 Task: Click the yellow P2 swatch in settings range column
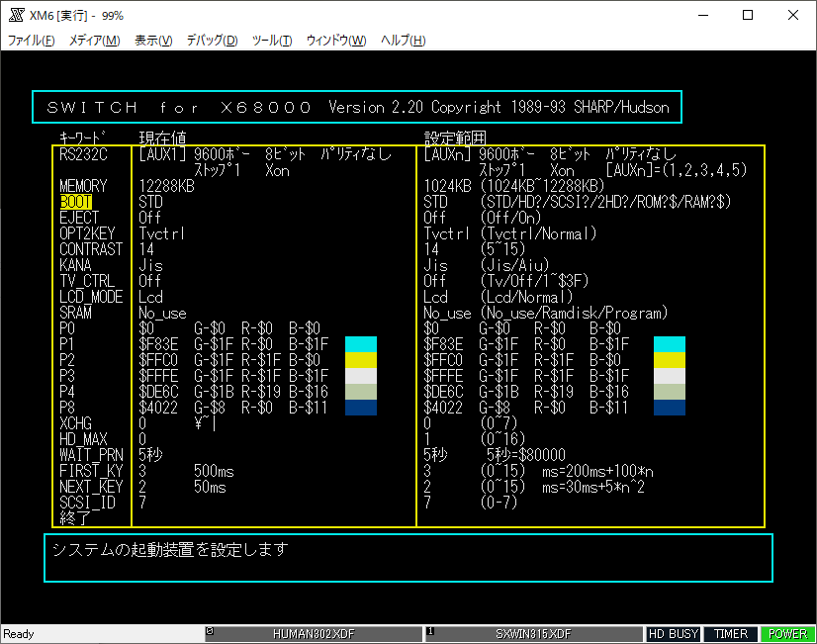pos(670,360)
